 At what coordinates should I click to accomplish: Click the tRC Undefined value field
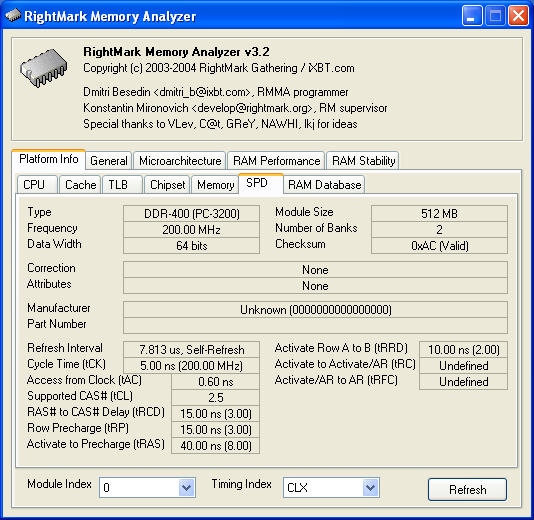[x=464, y=365]
